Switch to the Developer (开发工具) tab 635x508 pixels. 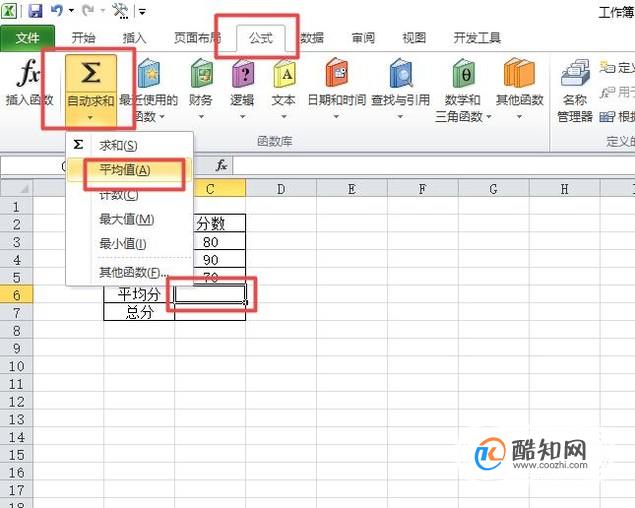[x=477, y=38]
